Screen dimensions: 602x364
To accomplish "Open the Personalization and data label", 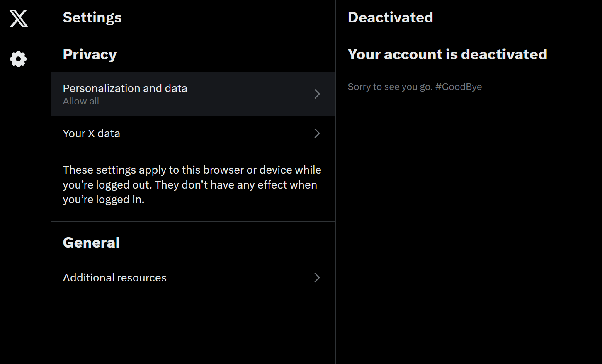I will 125,88.
